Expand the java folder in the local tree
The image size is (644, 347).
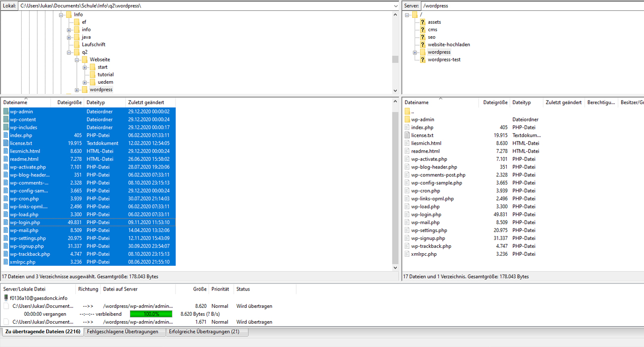pyautogui.click(x=69, y=37)
